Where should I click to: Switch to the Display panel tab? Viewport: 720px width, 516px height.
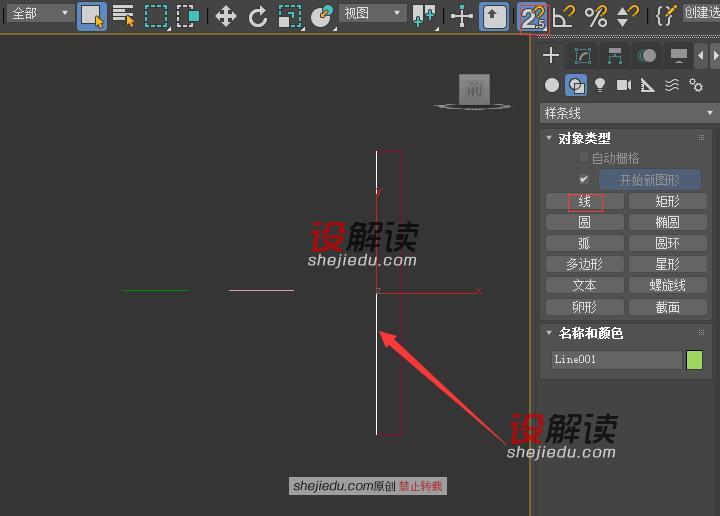tap(678, 56)
